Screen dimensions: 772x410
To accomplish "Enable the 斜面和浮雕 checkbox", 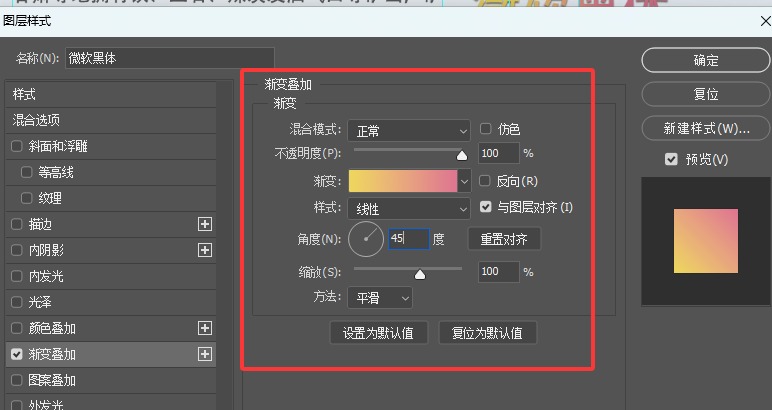I will click(x=17, y=146).
